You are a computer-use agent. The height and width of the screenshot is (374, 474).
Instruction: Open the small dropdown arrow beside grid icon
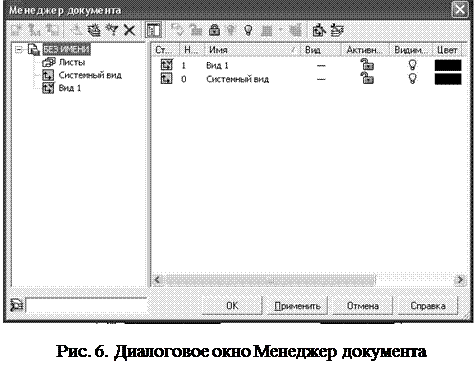(x=281, y=30)
